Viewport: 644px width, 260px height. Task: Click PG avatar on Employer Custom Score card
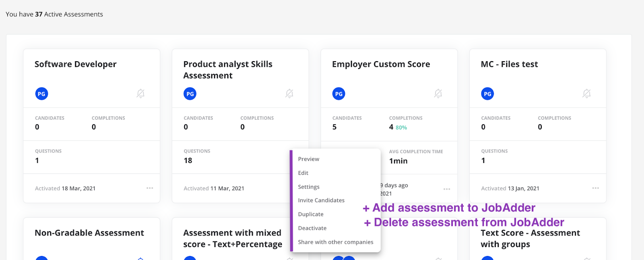coord(339,94)
